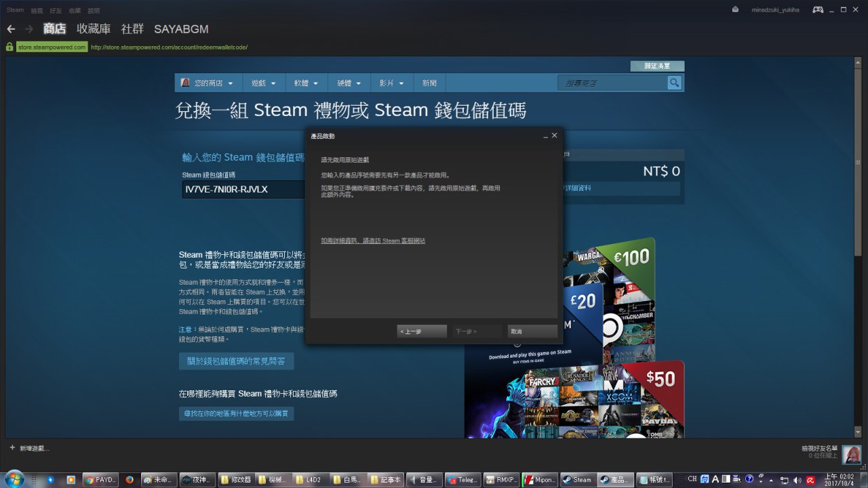Click the 取消 cancel button in dialog

coord(533,331)
